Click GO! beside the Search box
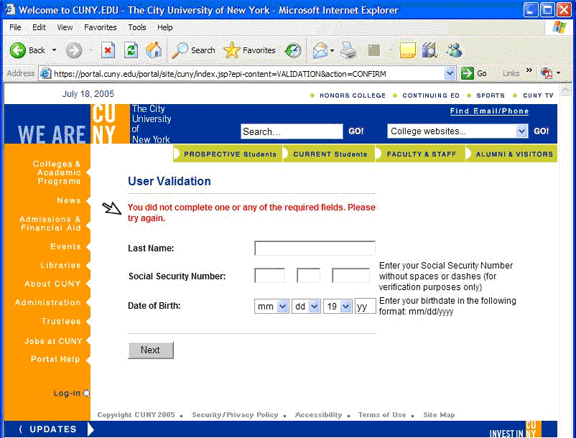The width and height of the screenshot is (576, 438). tap(356, 131)
